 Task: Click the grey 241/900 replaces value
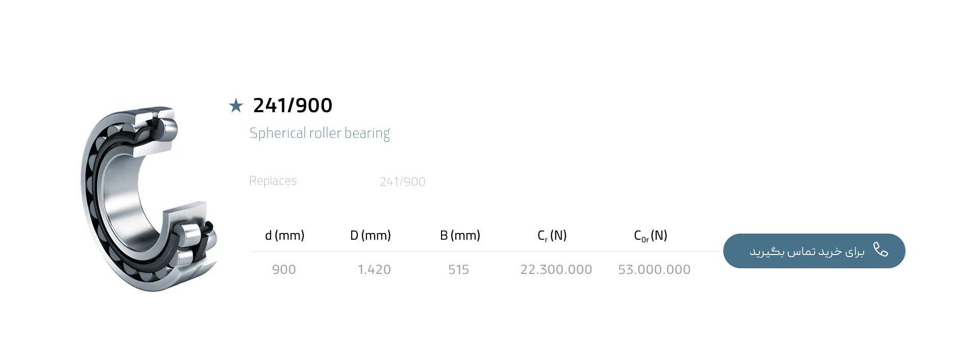pos(402,182)
